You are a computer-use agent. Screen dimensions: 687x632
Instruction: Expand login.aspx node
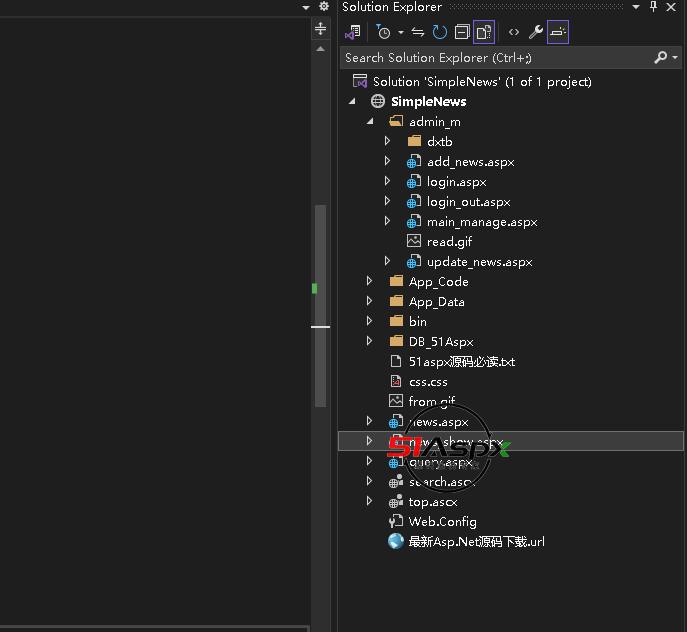387,181
